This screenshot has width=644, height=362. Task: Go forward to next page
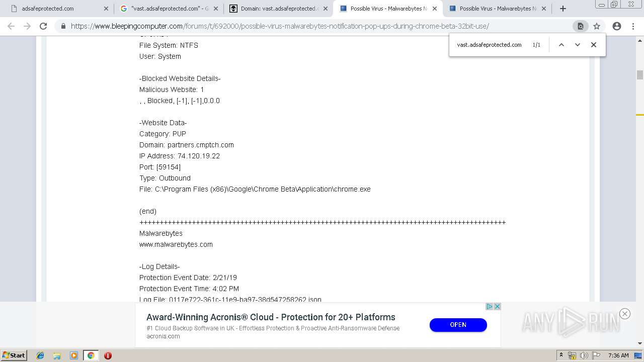tap(27, 26)
